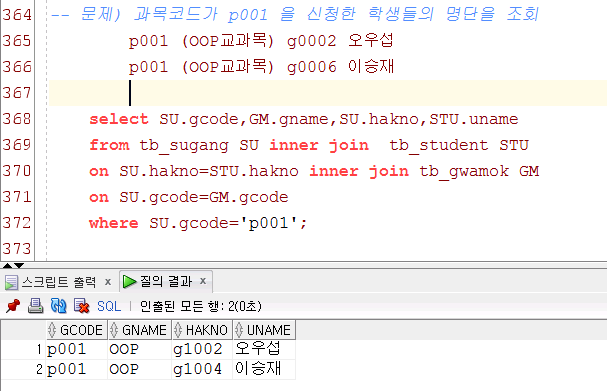Delete row using red X icon
The width and height of the screenshot is (607, 391).
coord(81,306)
